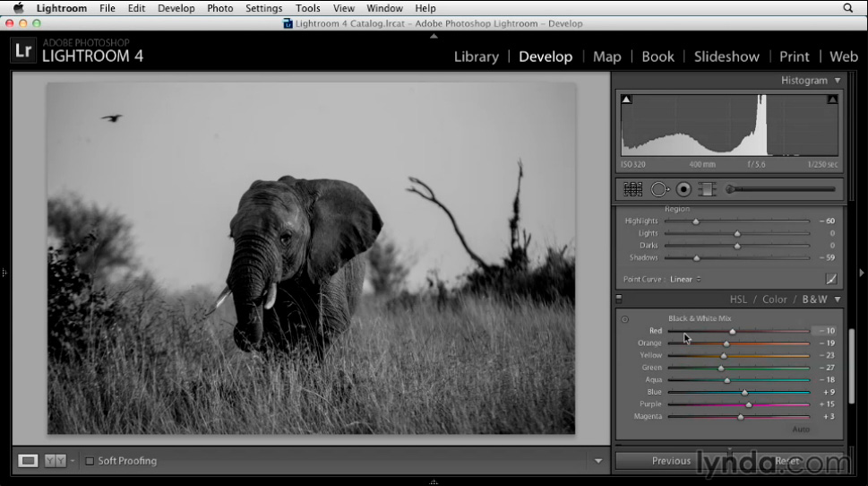The height and width of the screenshot is (486, 868).
Task: Open Spotlight search in menu bar
Action: click(847, 8)
